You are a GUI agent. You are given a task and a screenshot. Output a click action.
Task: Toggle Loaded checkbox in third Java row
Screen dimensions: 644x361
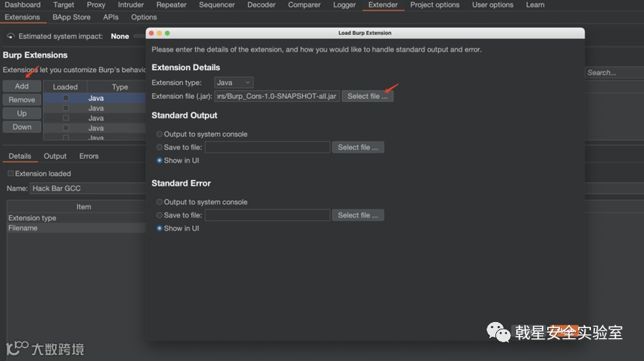pos(66,118)
